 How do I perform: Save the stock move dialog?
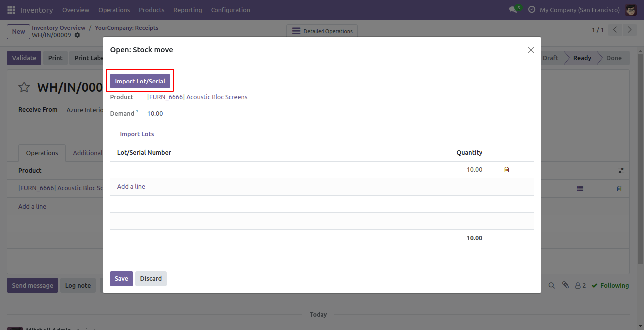click(121, 279)
